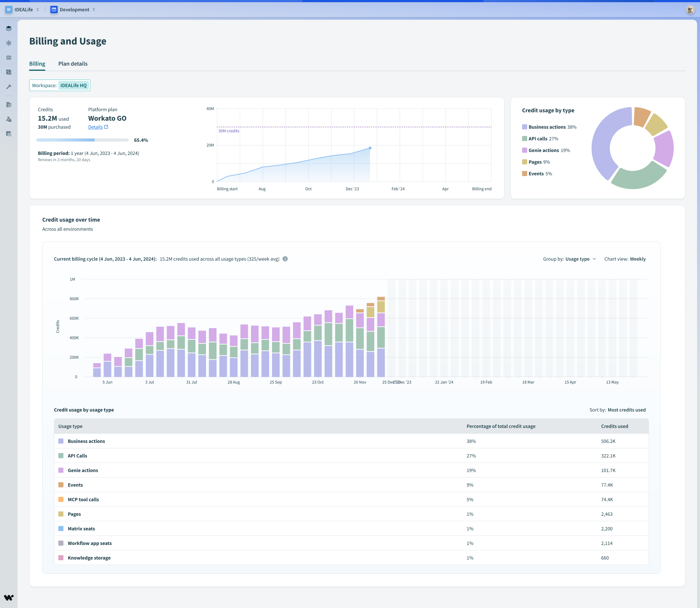Viewport: 700px width, 608px height.
Task: Open the platform plan Details link
Action: point(96,127)
